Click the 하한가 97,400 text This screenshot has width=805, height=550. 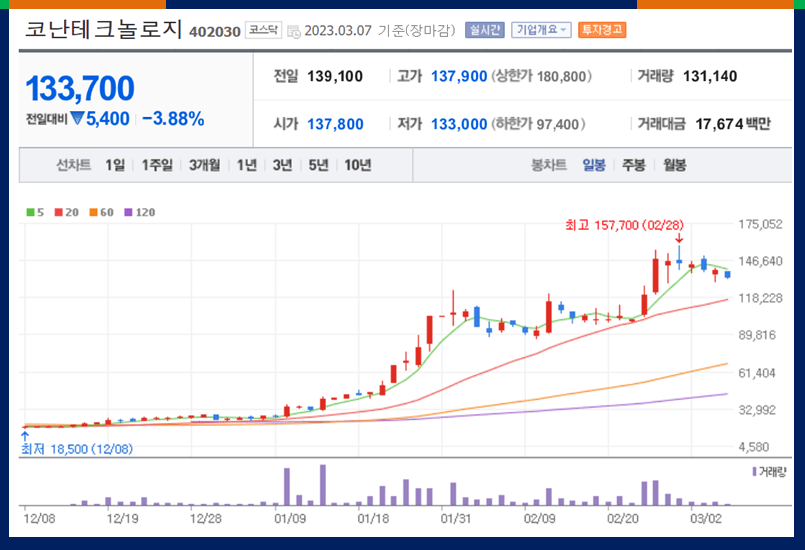point(539,124)
